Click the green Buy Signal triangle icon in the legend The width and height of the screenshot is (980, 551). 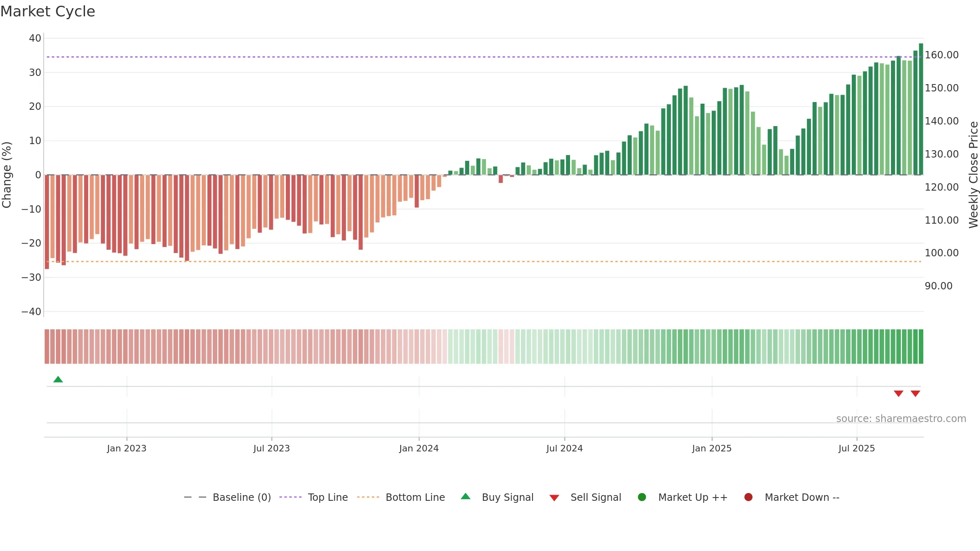(x=465, y=496)
